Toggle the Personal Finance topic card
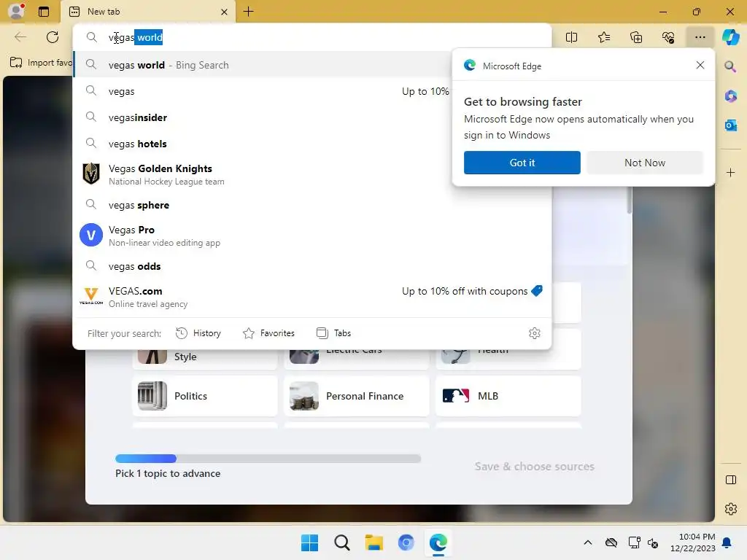This screenshot has height=560, width=747. pyautogui.click(x=356, y=396)
